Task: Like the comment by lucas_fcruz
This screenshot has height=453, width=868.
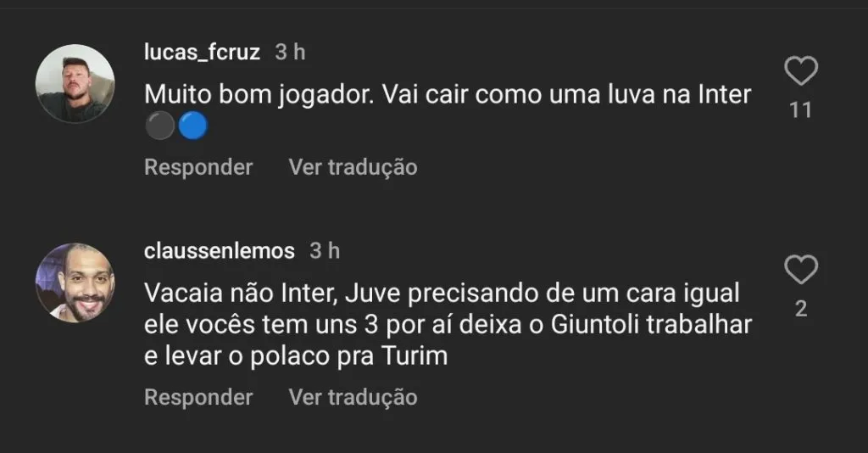Action: point(800,72)
